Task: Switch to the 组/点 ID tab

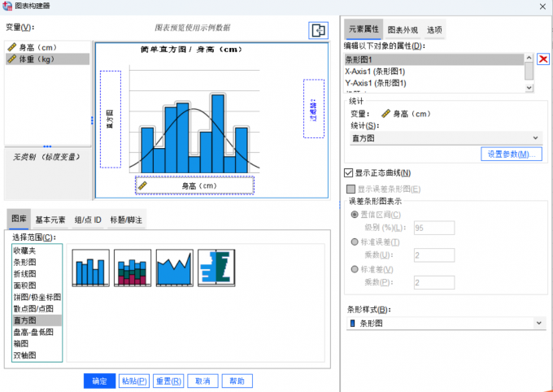Action: point(88,220)
